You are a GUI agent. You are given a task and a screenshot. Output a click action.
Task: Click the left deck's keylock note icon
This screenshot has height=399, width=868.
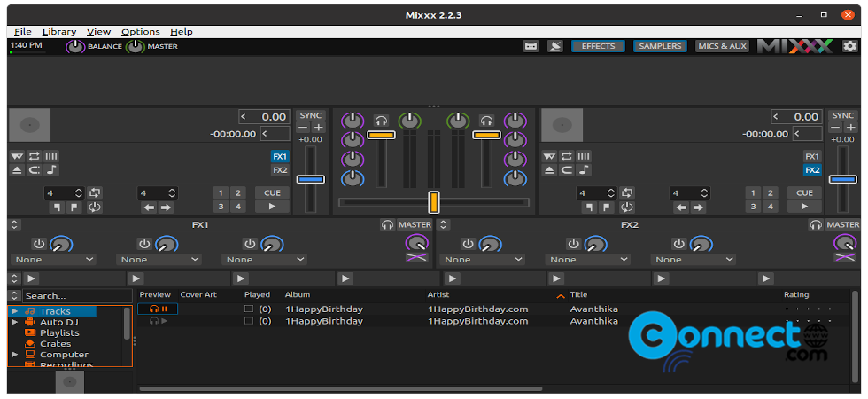(51, 170)
